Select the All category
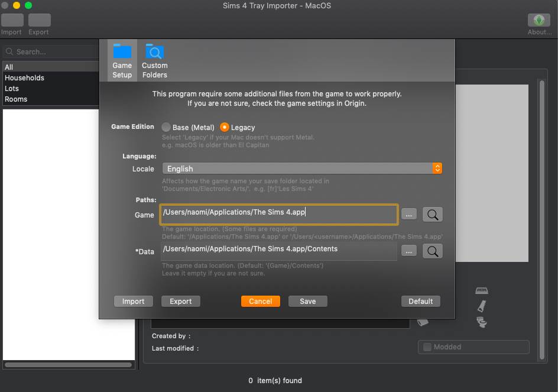Screen dimensions: 558x392 pyautogui.click(x=51, y=67)
